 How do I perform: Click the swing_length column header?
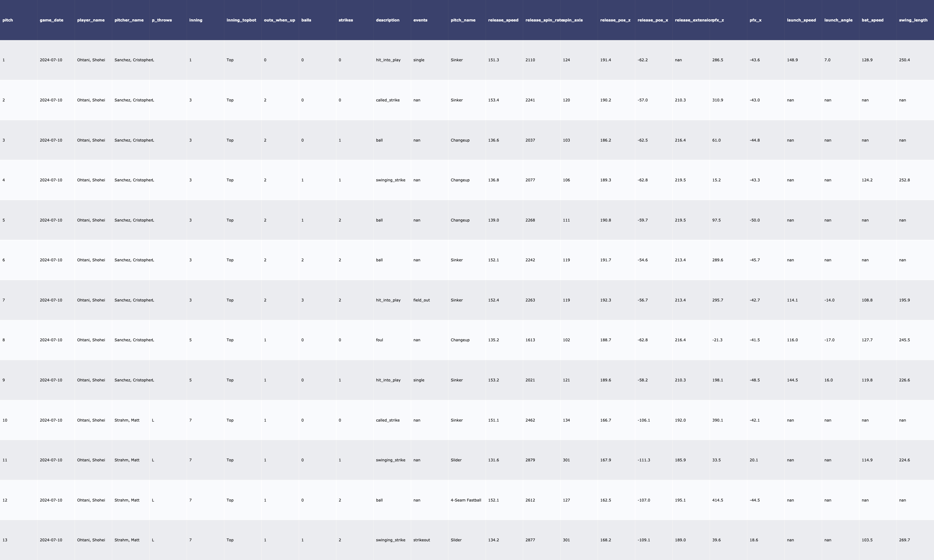pyautogui.click(x=913, y=20)
